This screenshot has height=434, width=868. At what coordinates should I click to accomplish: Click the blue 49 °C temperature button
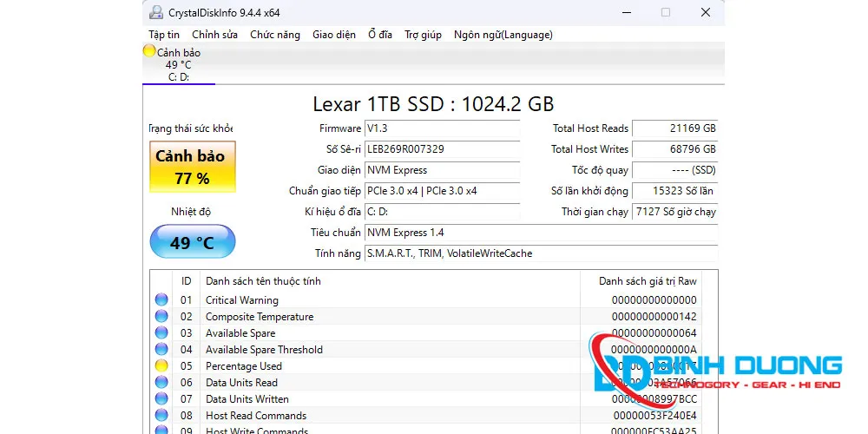click(193, 242)
